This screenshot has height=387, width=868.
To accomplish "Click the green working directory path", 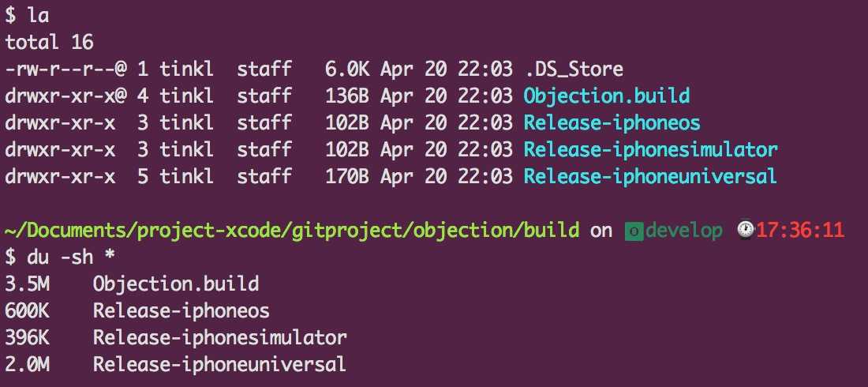I will pyautogui.click(x=292, y=231).
